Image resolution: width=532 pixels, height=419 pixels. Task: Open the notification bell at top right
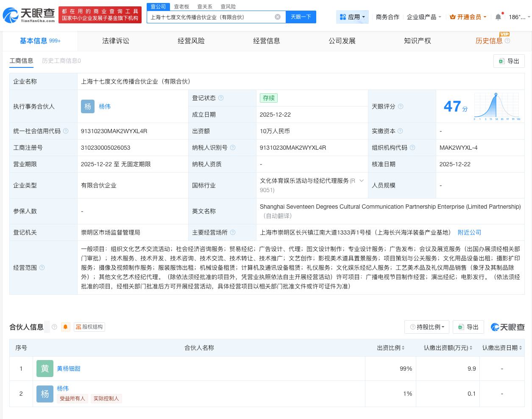tap(499, 17)
